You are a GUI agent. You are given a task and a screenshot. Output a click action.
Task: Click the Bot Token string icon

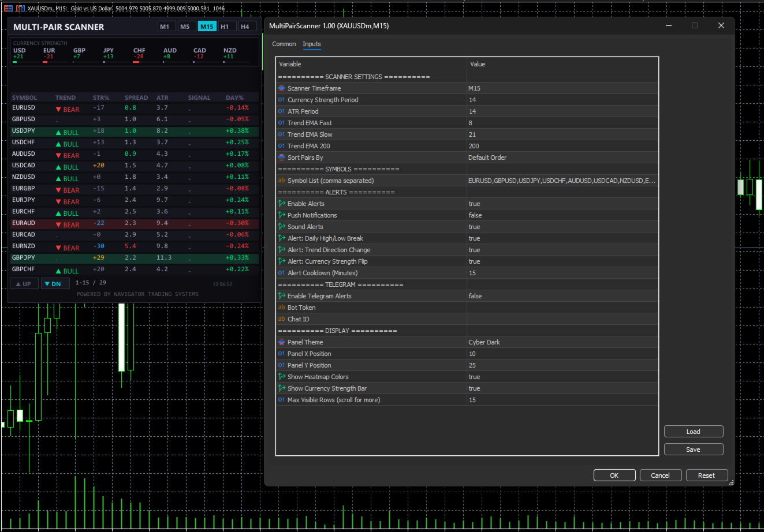pyautogui.click(x=282, y=308)
